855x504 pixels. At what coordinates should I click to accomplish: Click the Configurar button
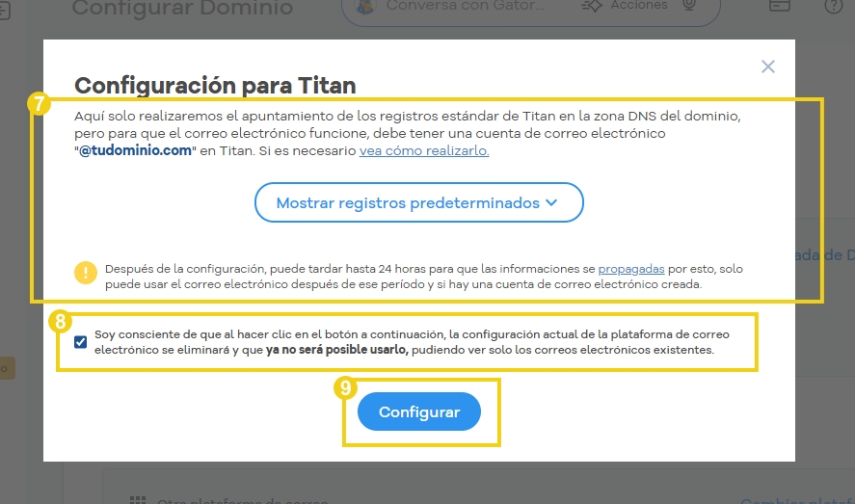pyautogui.click(x=418, y=411)
